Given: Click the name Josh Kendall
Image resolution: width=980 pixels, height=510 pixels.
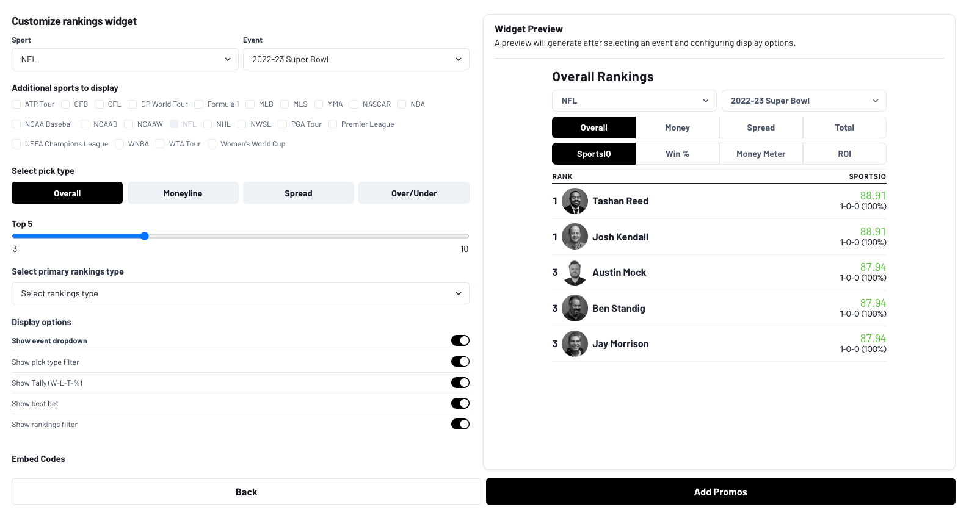Looking at the screenshot, I should pyautogui.click(x=620, y=237).
